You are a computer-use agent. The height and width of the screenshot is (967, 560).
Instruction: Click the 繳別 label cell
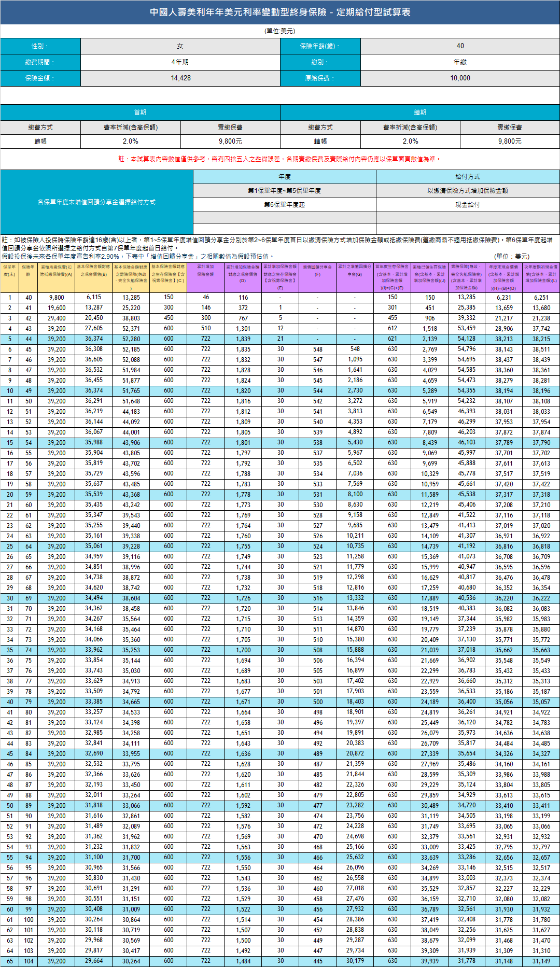pyautogui.click(x=320, y=62)
